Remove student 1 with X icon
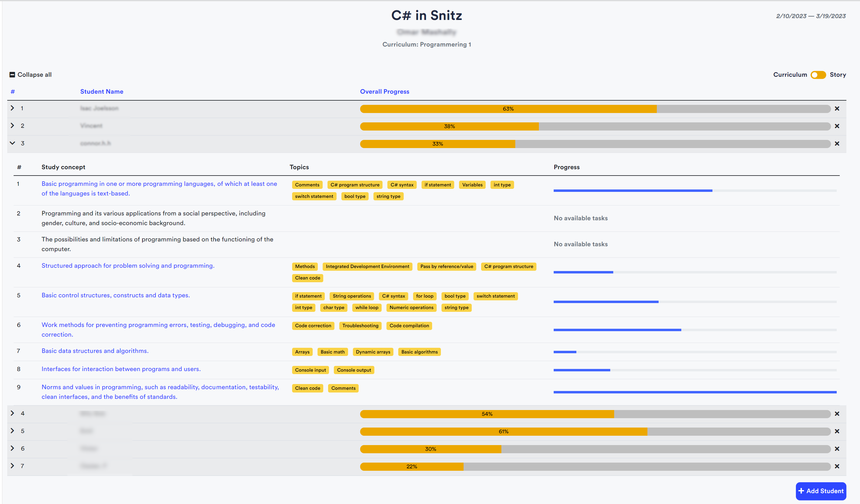The image size is (860, 504). pos(837,109)
